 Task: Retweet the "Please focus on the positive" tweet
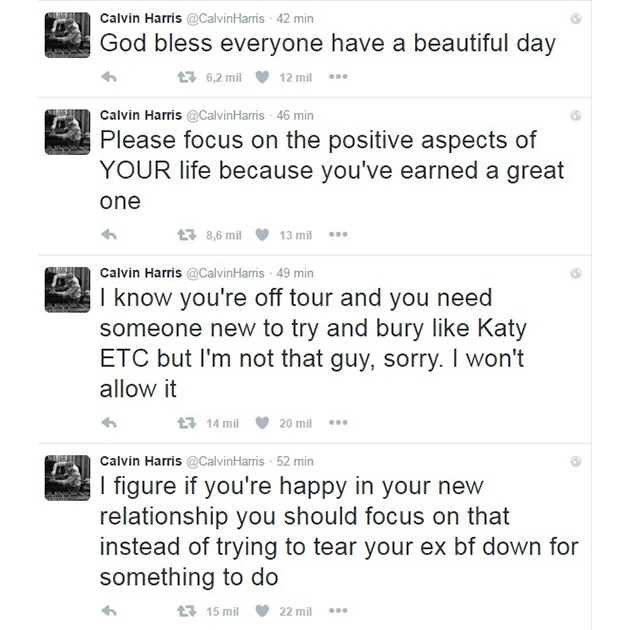(x=184, y=235)
